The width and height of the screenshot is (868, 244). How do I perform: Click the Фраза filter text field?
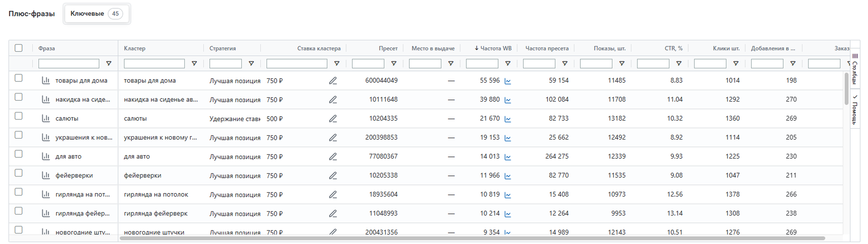coord(69,64)
